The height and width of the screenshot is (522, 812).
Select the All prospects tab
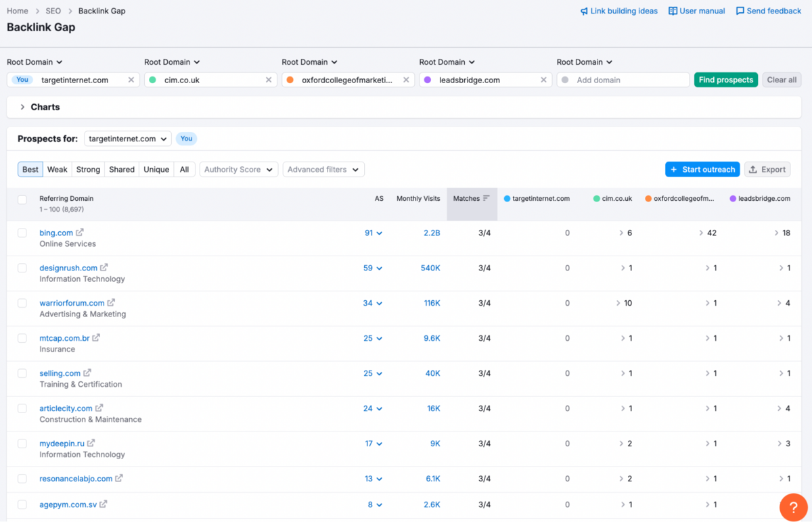click(184, 170)
